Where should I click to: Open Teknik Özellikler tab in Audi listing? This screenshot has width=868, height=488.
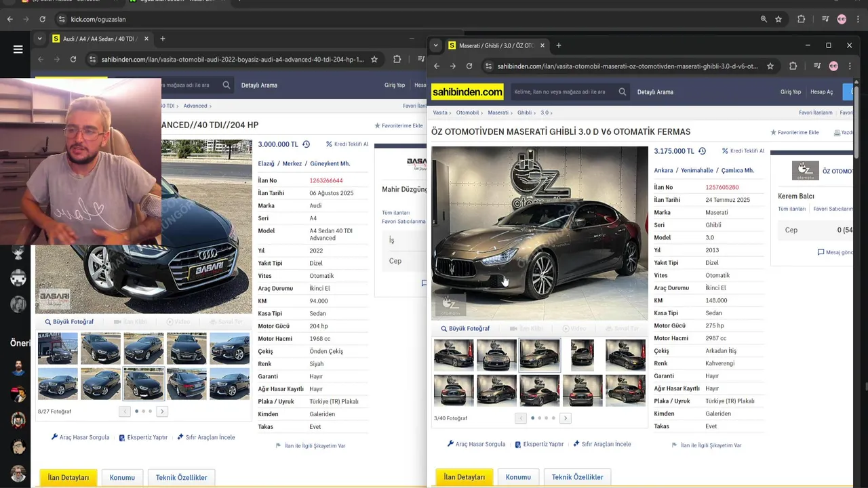click(x=181, y=477)
